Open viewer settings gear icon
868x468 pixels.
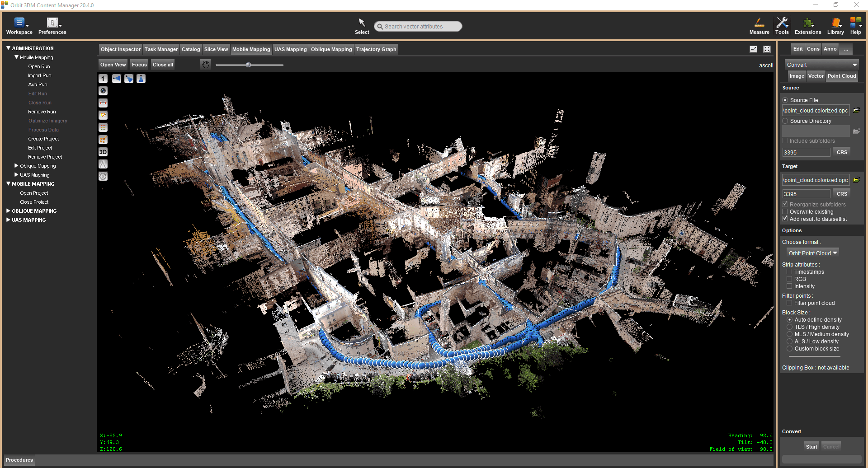click(x=103, y=177)
